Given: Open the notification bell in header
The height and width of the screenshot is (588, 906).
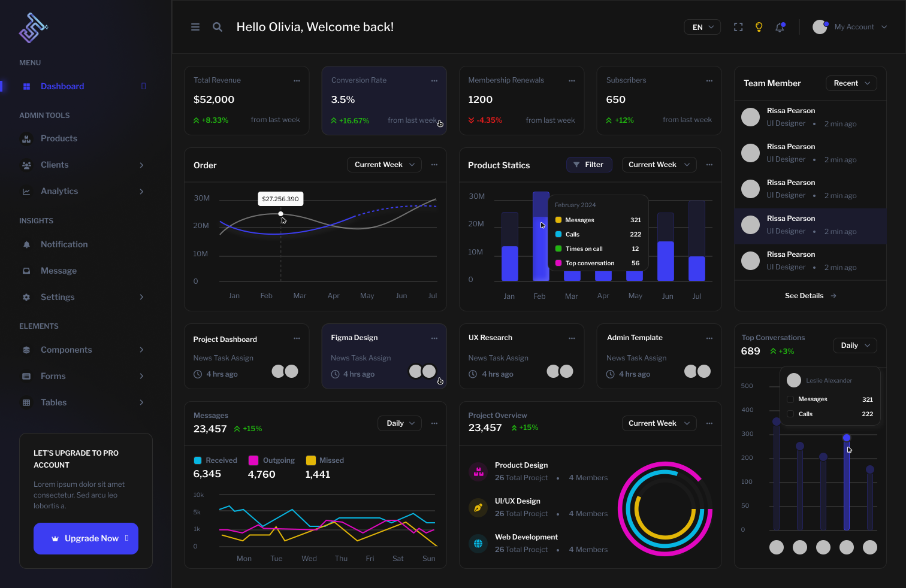Looking at the screenshot, I should 780,27.
